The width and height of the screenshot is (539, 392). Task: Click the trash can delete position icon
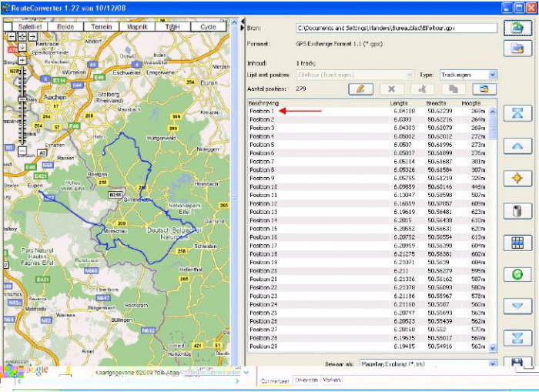coord(517,211)
